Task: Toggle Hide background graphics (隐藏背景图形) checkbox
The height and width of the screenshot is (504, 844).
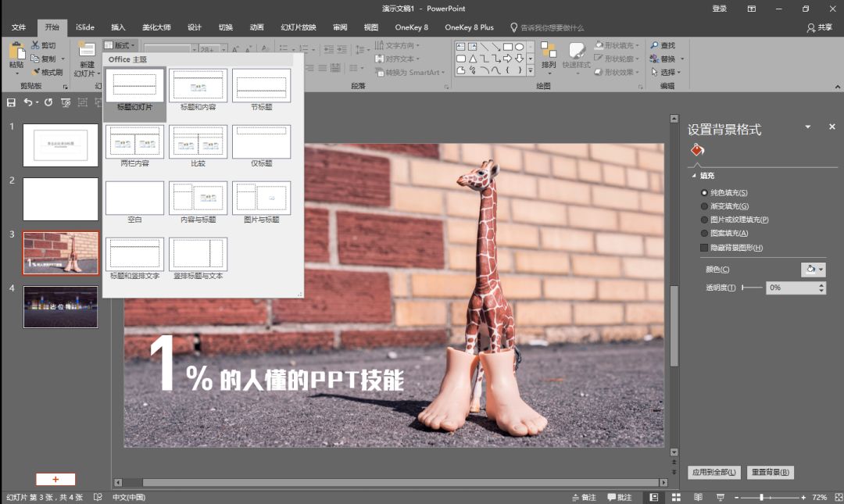Action: click(704, 247)
